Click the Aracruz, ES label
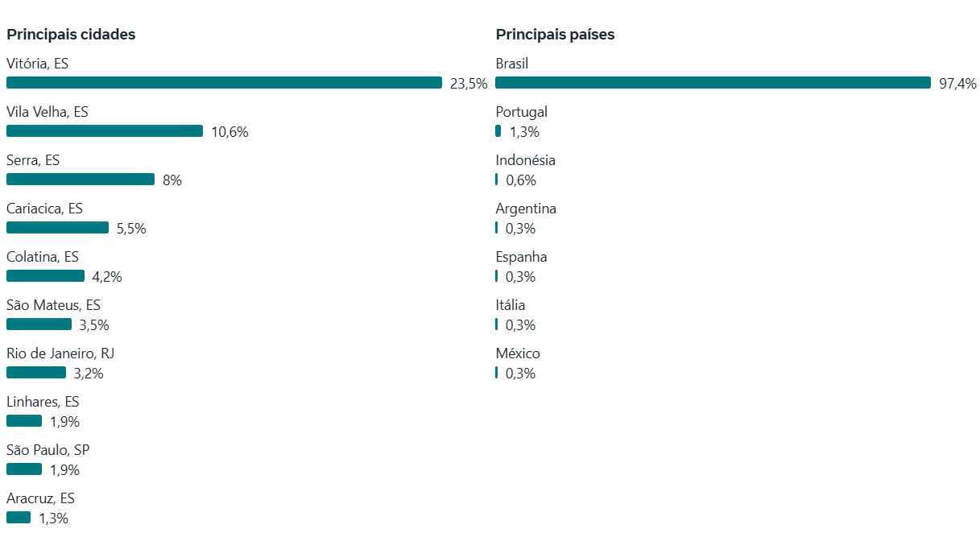 pos(40,498)
